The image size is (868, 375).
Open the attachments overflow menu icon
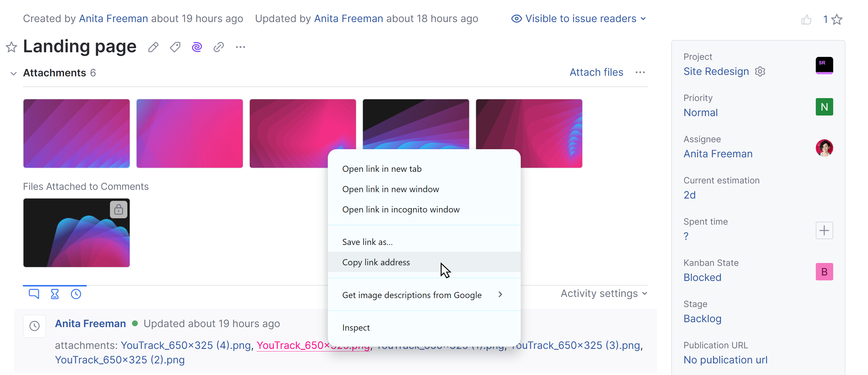tap(640, 72)
